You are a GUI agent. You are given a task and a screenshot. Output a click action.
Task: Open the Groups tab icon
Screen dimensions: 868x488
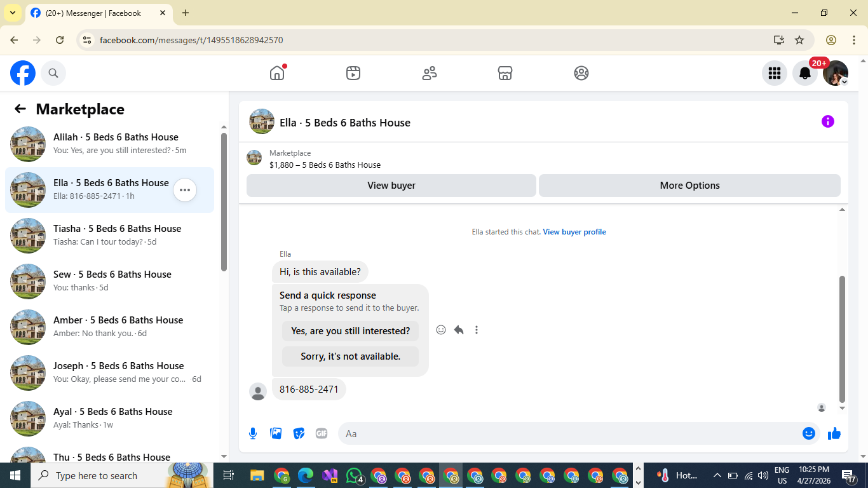coord(581,73)
